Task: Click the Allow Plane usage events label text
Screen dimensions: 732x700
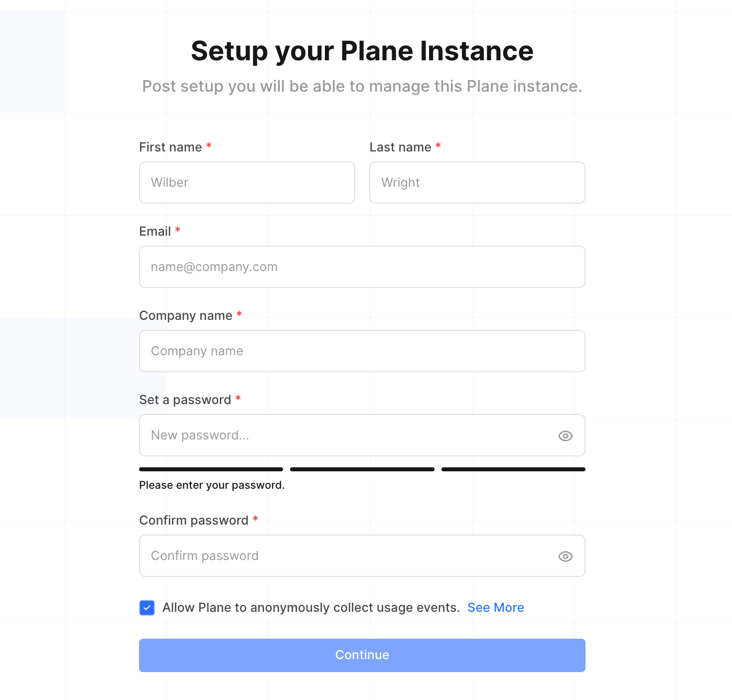Action: (x=311, y=607)
